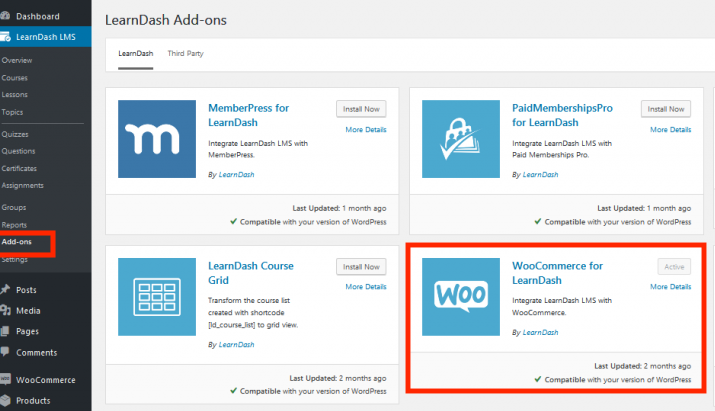The height and width of the screenshot is (411, 715).
Task: Go to Groups in the sidebar
Action: [x=13, y=207]
